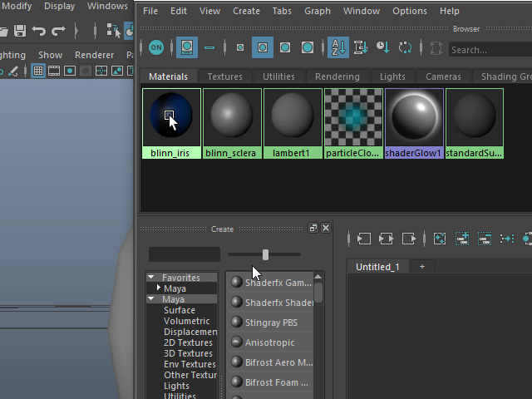
Task: Open the Graph menu
Action: coord(318,11)
